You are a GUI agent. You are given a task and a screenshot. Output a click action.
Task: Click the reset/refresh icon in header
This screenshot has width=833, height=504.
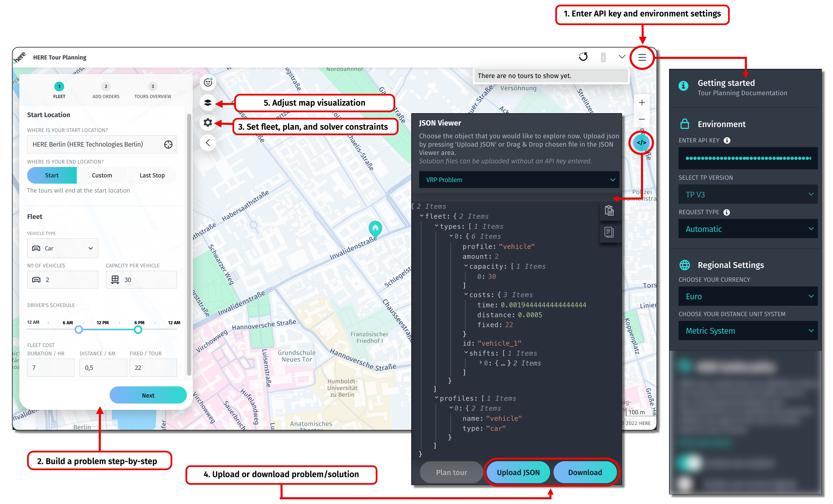pyautogui.click(x=583, y=57)
